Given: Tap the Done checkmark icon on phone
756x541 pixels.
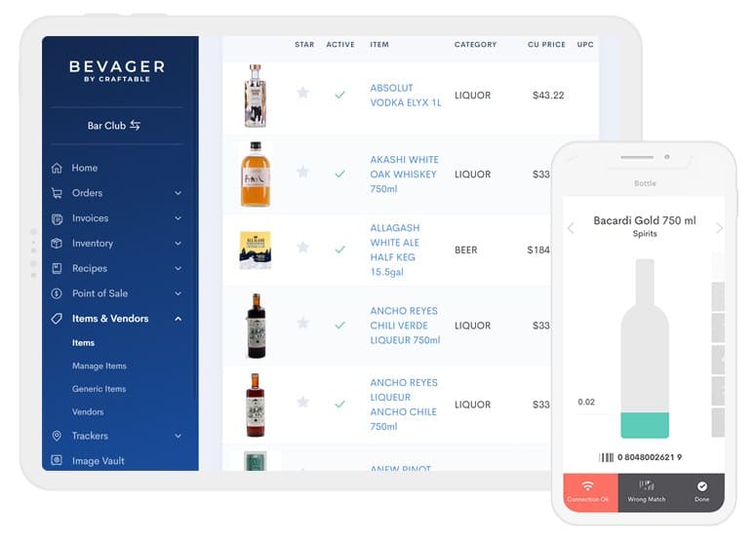Looking at the screenshot, I should (702, 486).
